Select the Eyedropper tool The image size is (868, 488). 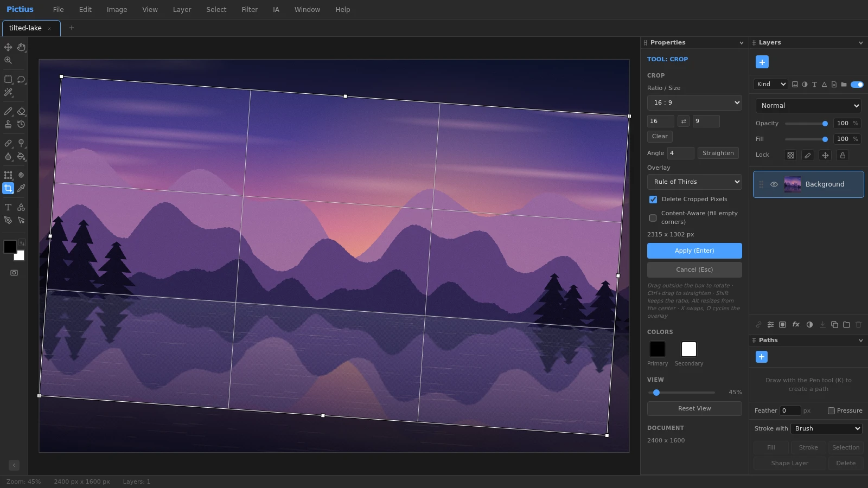coord(21,188)
